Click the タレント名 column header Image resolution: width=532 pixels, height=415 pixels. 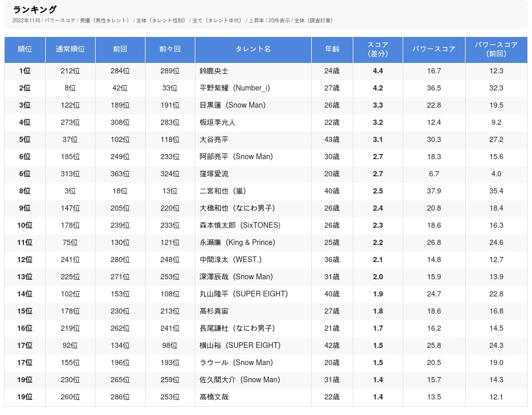pyautogui.click(x=253, y=49)
